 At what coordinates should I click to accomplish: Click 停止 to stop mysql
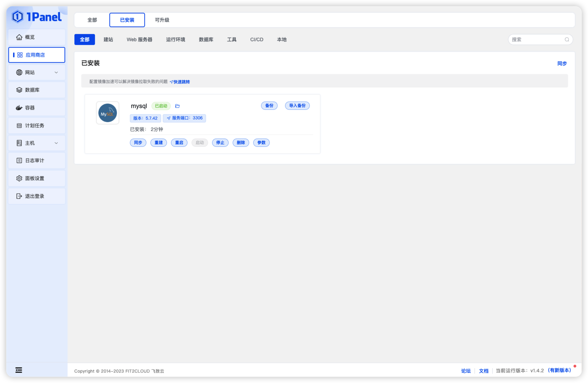click(x=220, y=143)
